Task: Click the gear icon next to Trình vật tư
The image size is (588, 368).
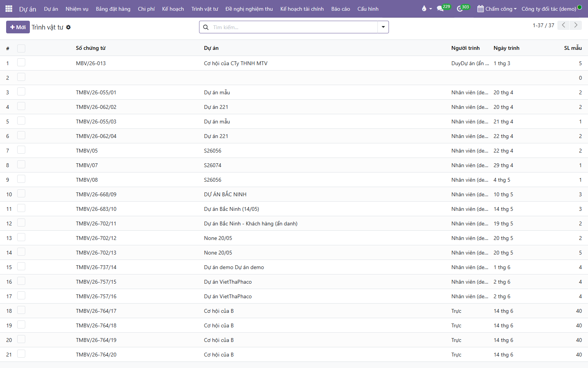Action: pos(69,27)
